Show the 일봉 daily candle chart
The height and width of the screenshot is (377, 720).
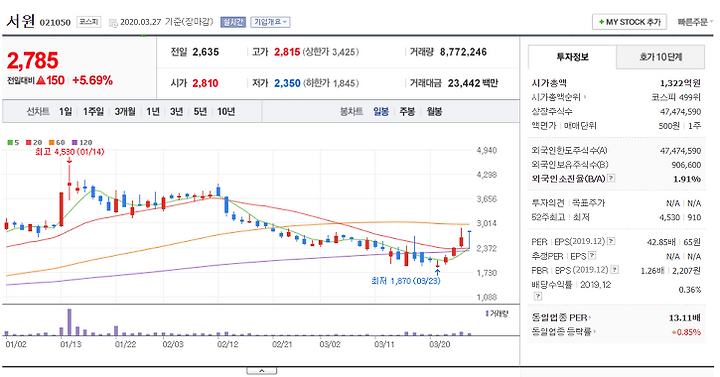(381, 112)
